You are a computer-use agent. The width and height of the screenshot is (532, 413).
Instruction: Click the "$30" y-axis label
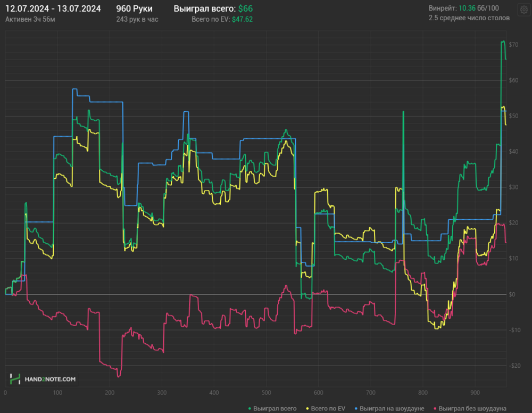pos(513,187)
